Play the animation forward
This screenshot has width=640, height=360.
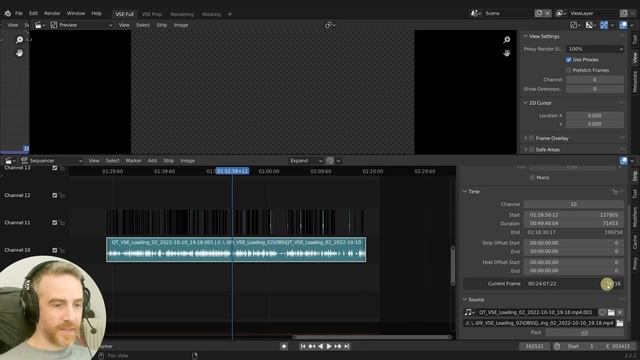point(329,346)
